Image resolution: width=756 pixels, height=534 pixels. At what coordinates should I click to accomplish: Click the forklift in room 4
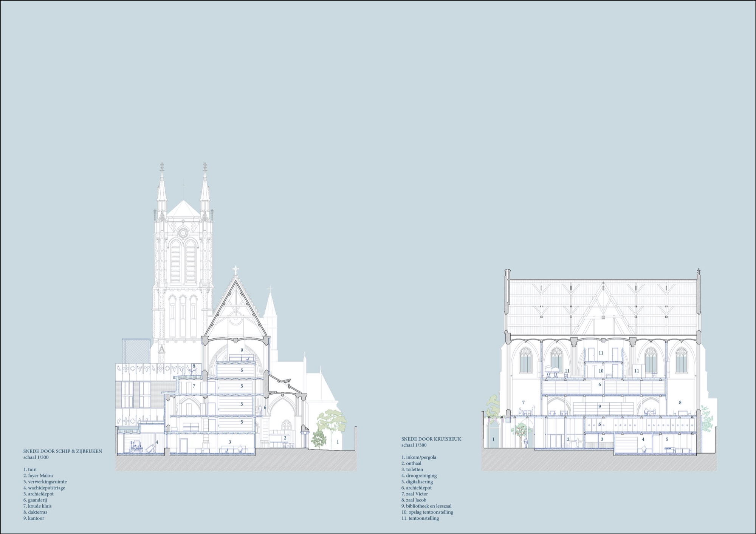(136, 448)
